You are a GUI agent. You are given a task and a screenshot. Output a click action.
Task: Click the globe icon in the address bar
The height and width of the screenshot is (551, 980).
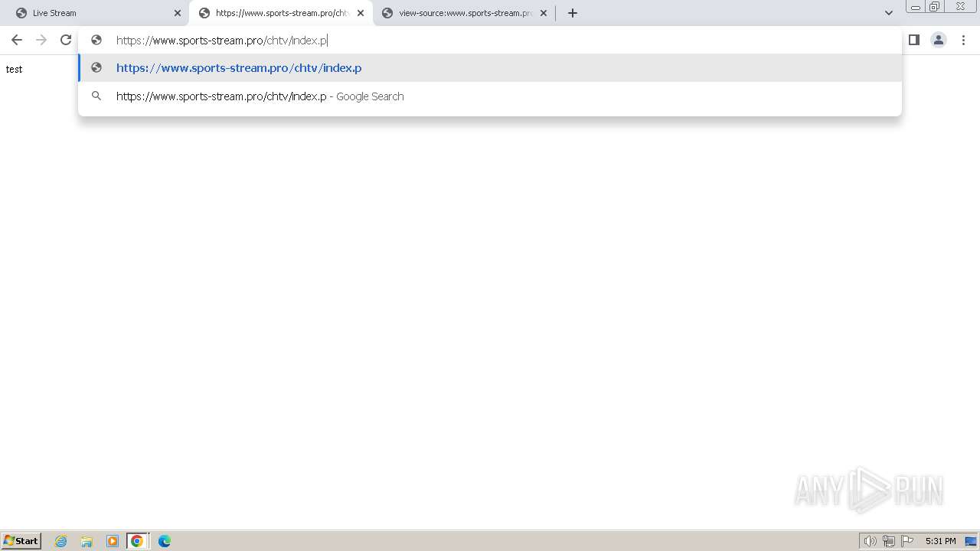(96, 40)
